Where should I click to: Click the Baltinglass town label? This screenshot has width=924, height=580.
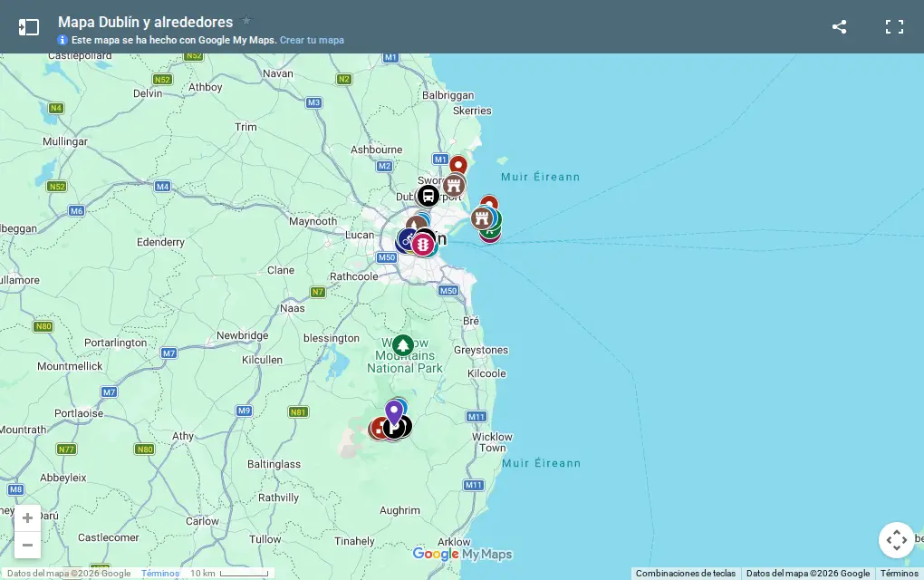274,465
